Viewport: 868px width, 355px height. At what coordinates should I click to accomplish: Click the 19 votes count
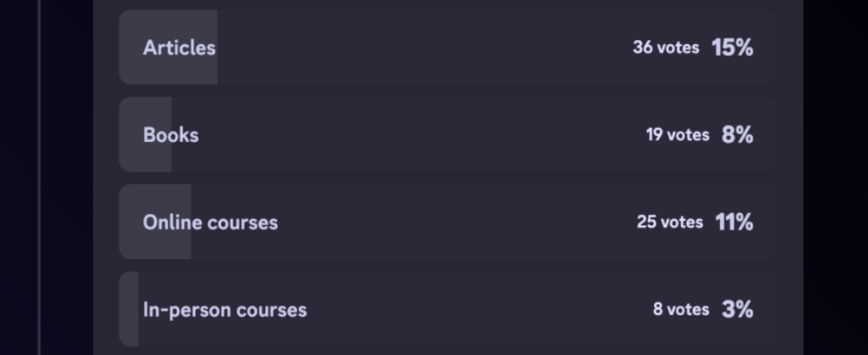(677, 135)
